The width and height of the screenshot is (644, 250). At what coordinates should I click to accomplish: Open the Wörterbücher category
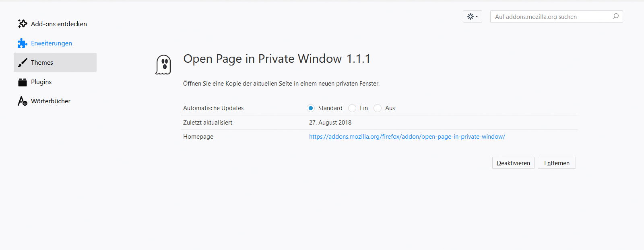point(51,101)
